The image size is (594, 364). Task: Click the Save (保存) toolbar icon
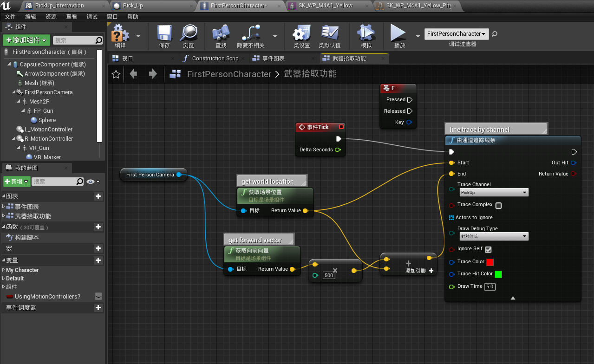point(164,35)
